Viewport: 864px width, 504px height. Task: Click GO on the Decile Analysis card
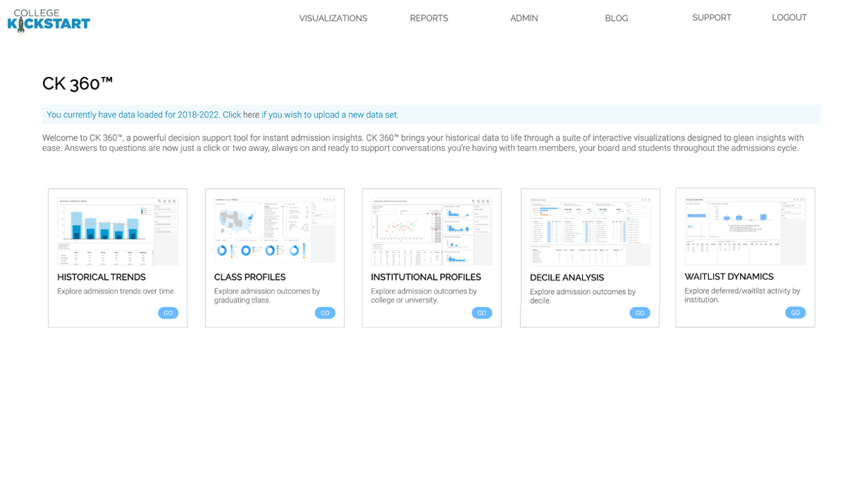[x=640, y=313]
